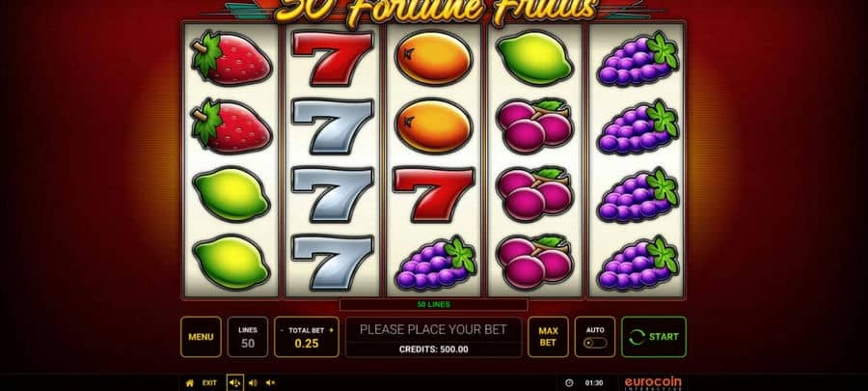
Task: Go to lobby via home icon
Action: pyautogui.click(x=190, y=382)
